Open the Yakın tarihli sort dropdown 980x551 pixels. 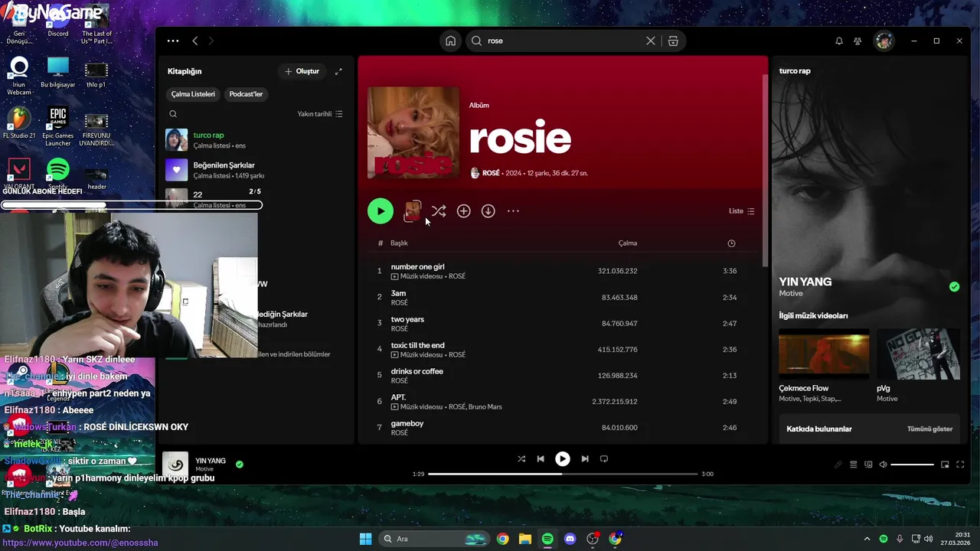[x=320, y=114]
